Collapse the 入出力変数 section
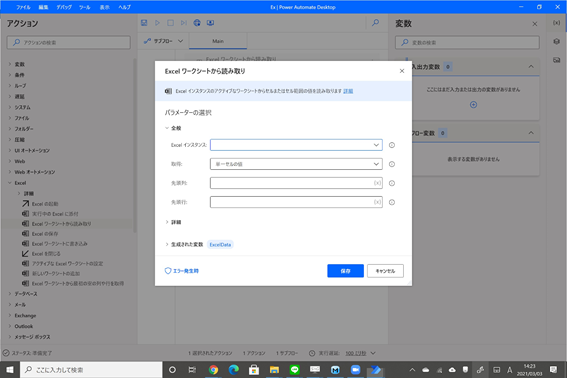This screenshot has height=378, width=567. 531,67
